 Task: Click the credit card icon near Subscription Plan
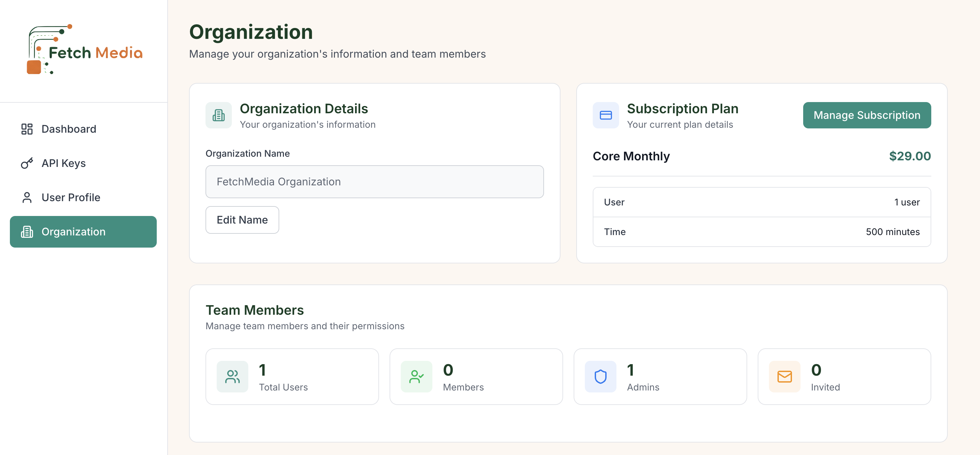click(x=605, y=115)
